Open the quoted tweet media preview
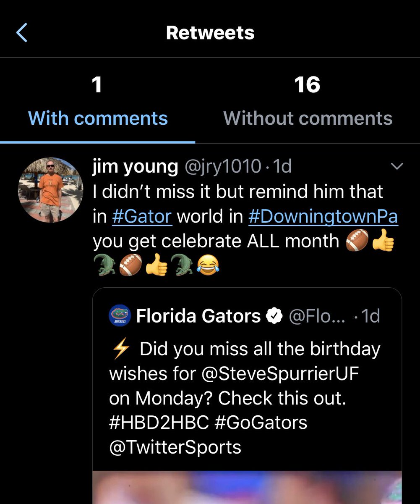 pos(247,487)
